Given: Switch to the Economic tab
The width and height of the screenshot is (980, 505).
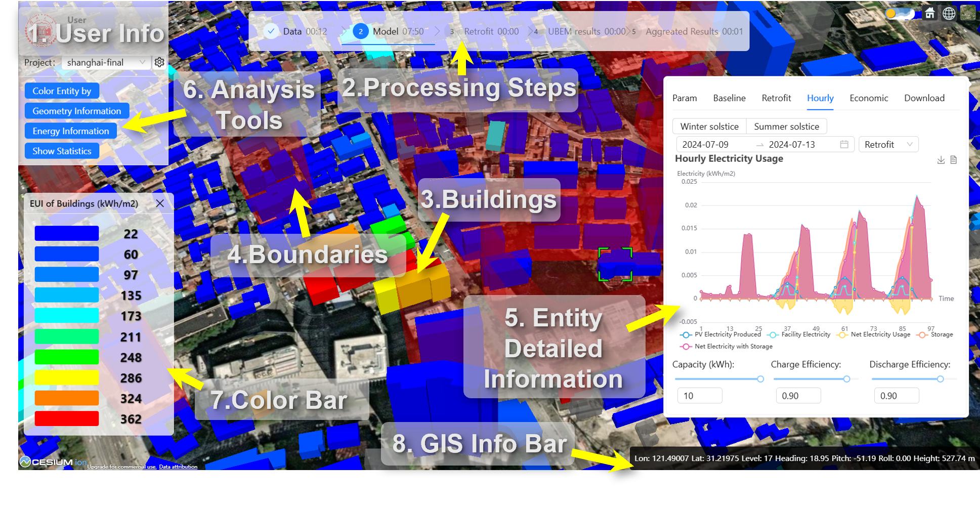Looking at the screenshot, I should click(x=868, y=98).
